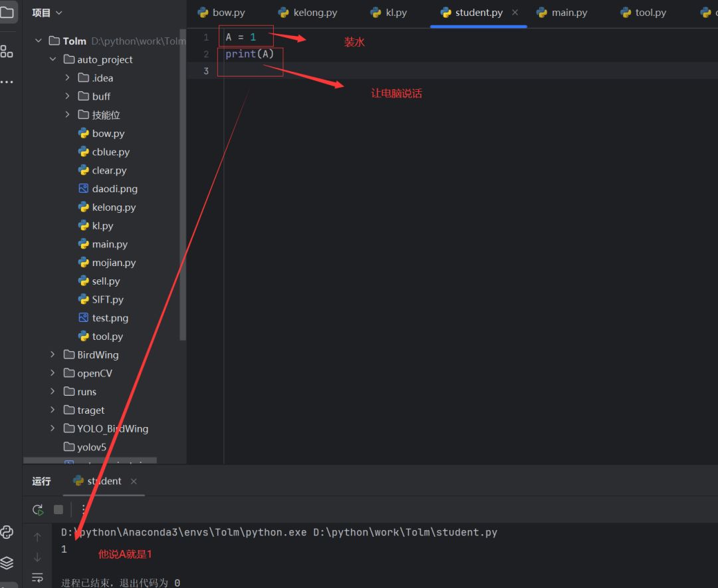
Task: Select mojian.py in the project tree
Action: (x=107, y=262)
